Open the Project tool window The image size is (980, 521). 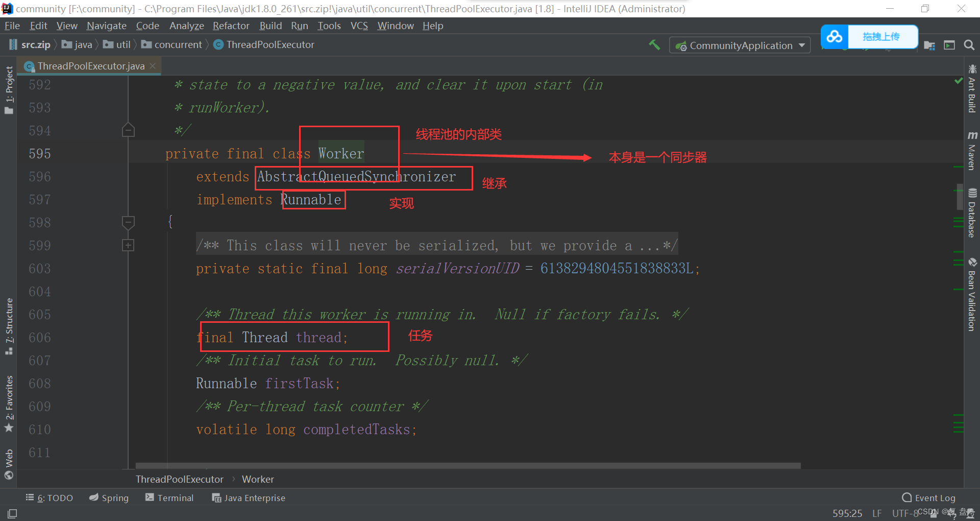point(9,90)
